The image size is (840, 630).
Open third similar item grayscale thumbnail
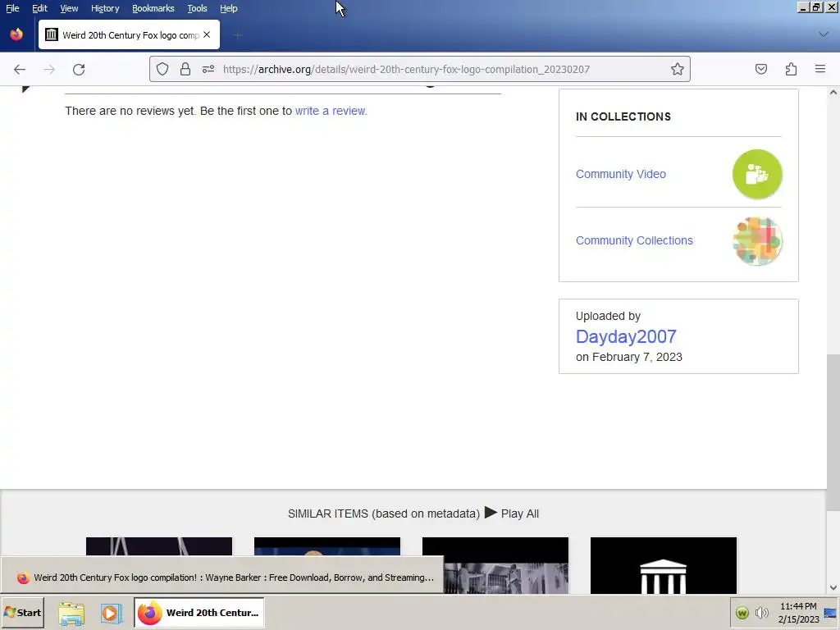495,565
